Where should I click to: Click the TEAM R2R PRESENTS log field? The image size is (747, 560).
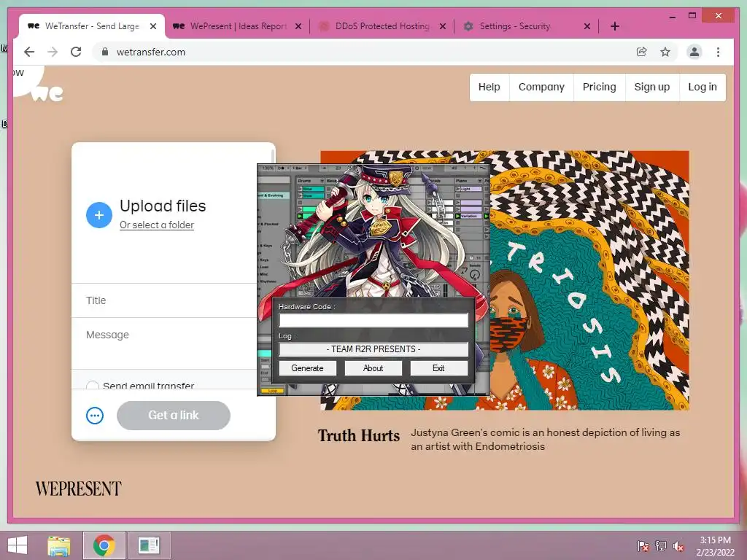(373, 349)
